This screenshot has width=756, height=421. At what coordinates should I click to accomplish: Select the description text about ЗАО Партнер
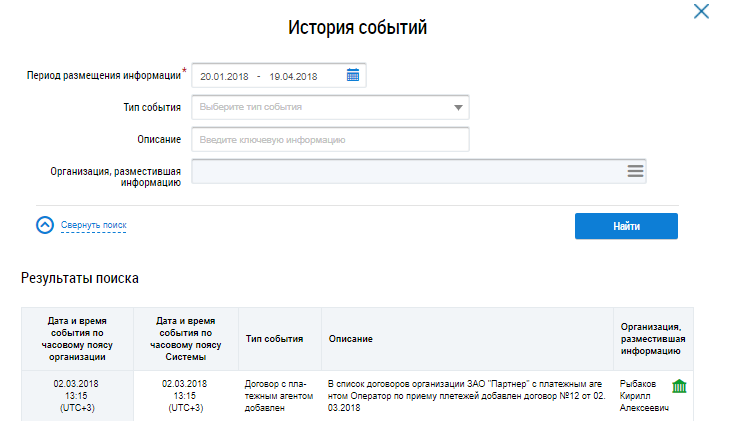464,394
